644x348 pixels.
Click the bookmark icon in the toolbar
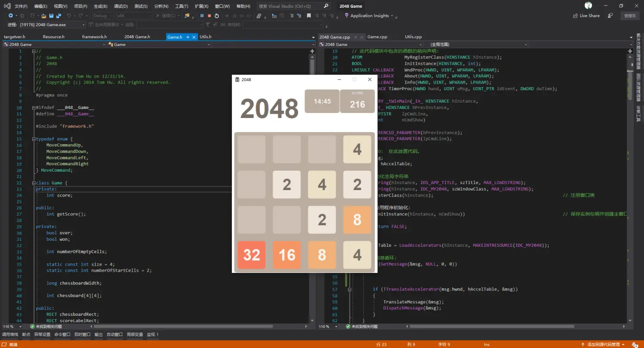coord(309,16)
